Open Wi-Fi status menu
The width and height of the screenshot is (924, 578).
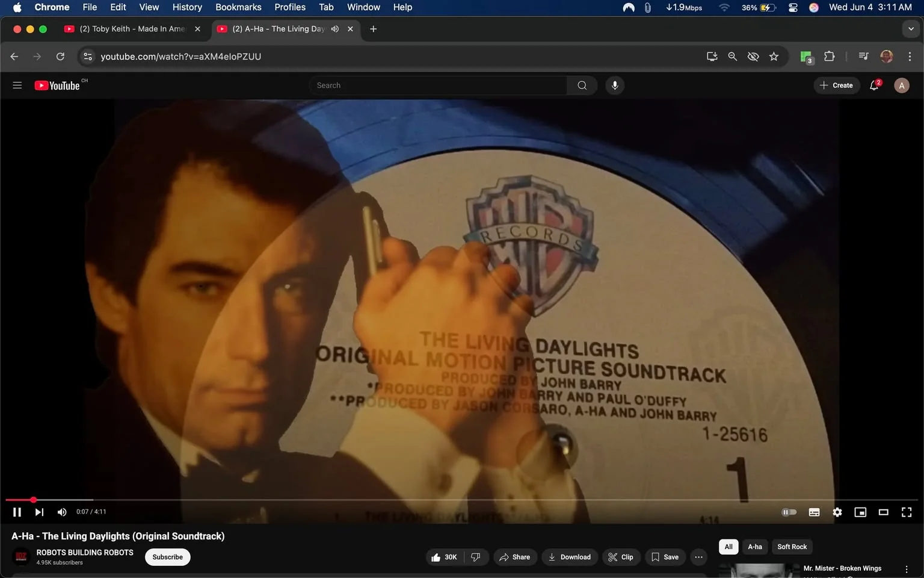[x=724, y=7]
